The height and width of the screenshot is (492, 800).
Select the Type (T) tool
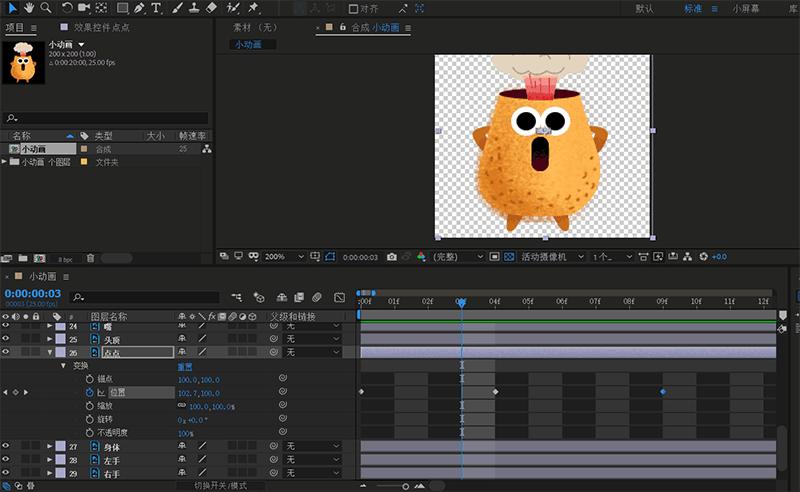(156, 8)
